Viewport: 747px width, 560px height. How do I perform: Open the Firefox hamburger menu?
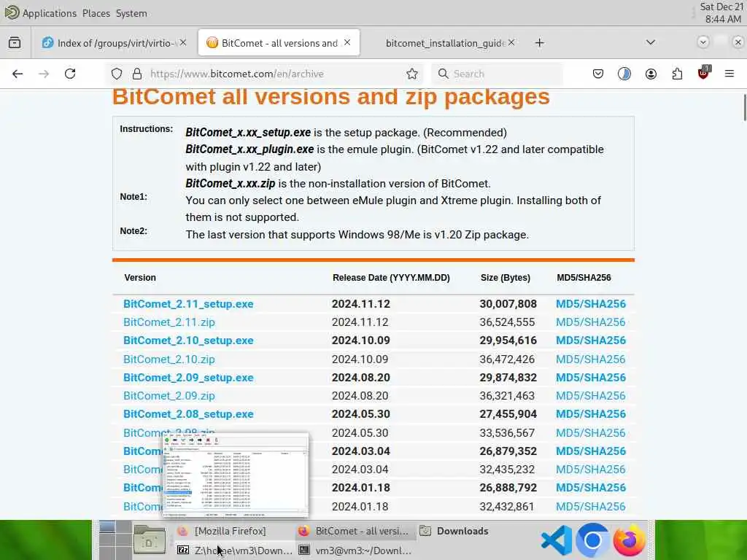pos(729,74)
